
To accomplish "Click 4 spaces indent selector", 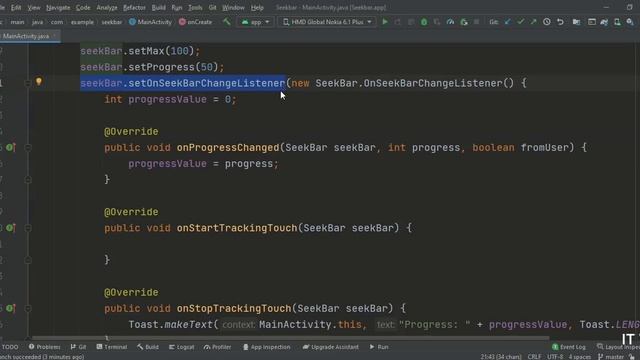I will pos(580,357).
